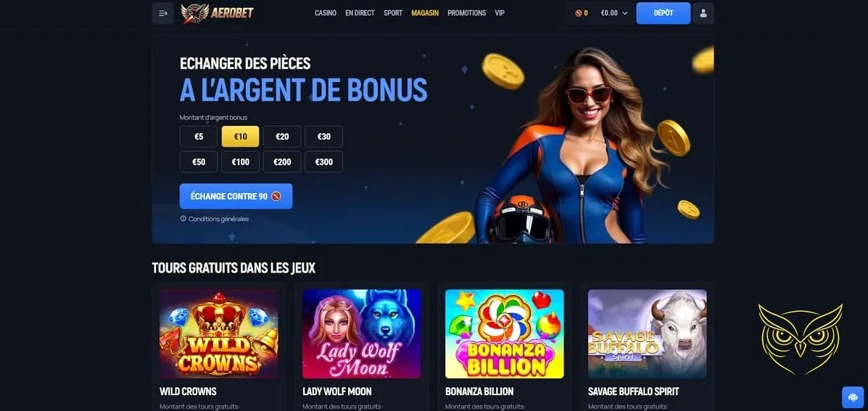Viewport: 868px width, 411px height.
Task: Open the Conditions générales link
Action: click(219, 219)
